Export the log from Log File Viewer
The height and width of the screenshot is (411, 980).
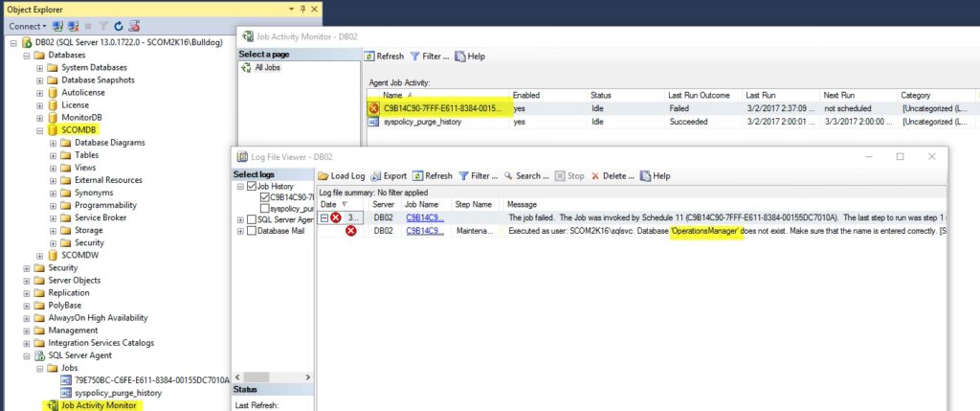(389, 176)
